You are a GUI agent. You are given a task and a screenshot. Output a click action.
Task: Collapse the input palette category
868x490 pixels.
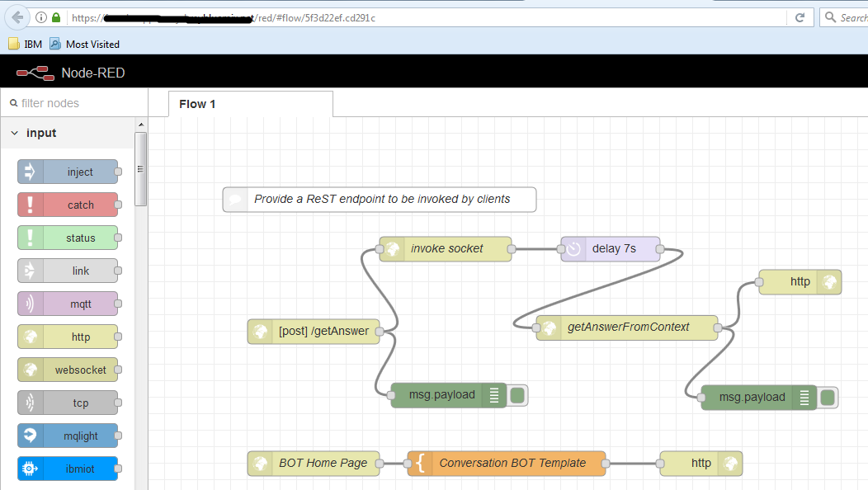click(x=15, y=133)
